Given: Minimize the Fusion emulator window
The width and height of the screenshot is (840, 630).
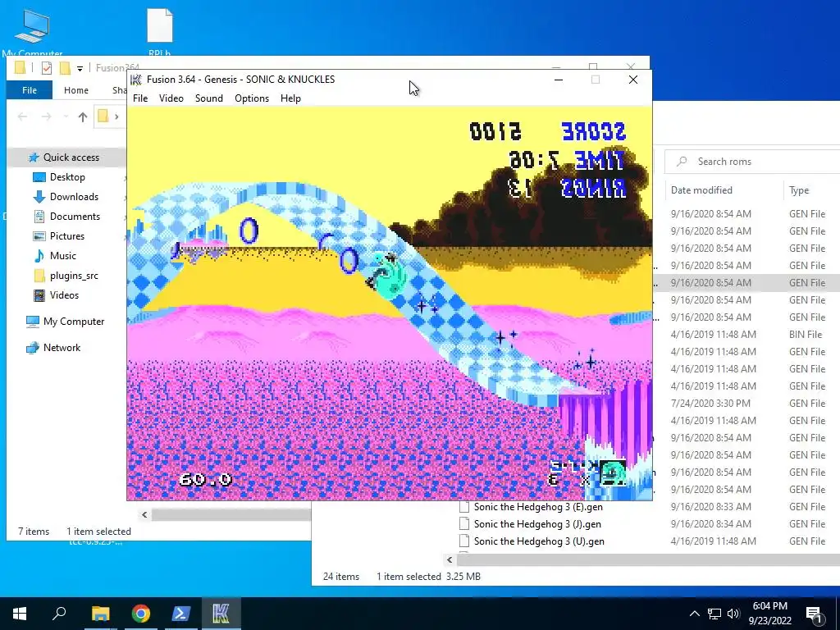Looking at the screenshot, I should pyautogui.click(x=558, y=80).
